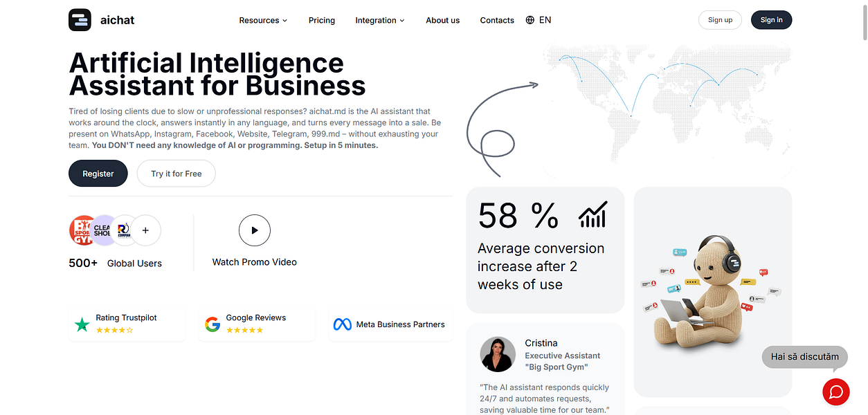The width and height of the screenshot is (868, 415).
Task: Expand the Integration dropdown menu
Action: pos(380,20)
